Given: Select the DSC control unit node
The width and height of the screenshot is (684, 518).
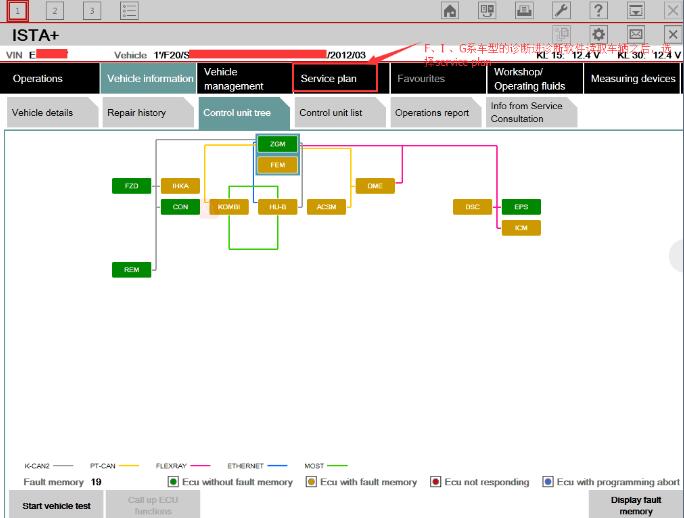Looking at the screenshot, I should [472, 207].
